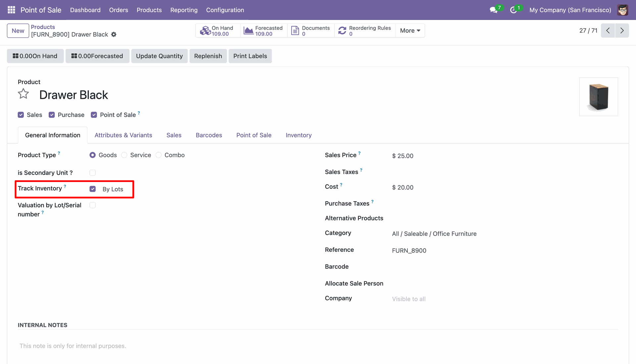
Task: Click the Update Quantity button
Action: pyautogui.click(x=159, y=56)
